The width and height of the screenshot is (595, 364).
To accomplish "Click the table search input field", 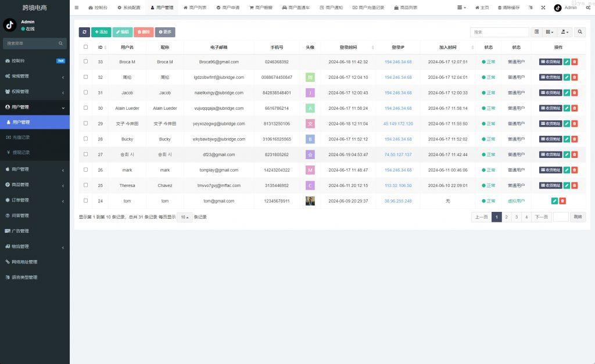I will [499, 32].
